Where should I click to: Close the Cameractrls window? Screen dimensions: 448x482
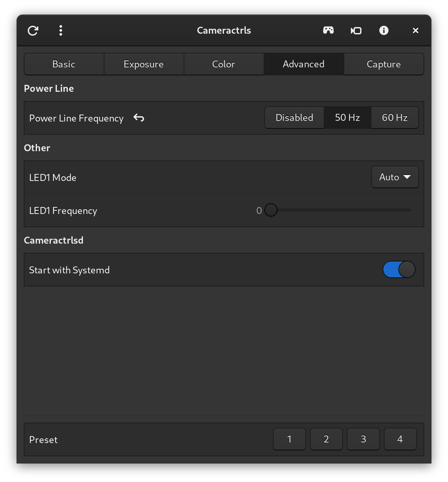[416, 31]
